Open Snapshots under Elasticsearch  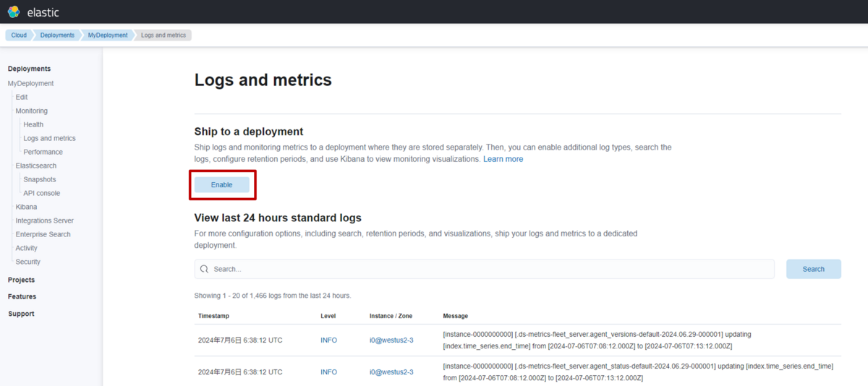click(x=40, y=179)
